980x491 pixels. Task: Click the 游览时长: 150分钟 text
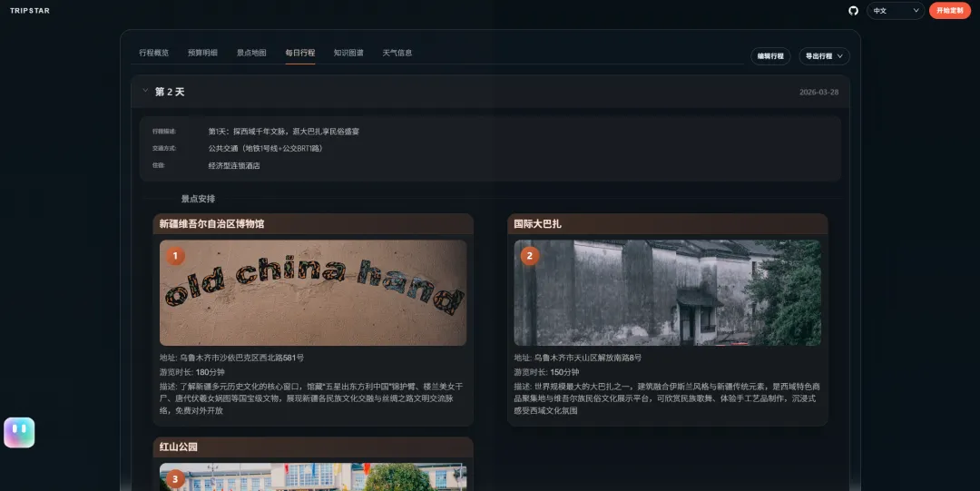(x=546, y=372)
